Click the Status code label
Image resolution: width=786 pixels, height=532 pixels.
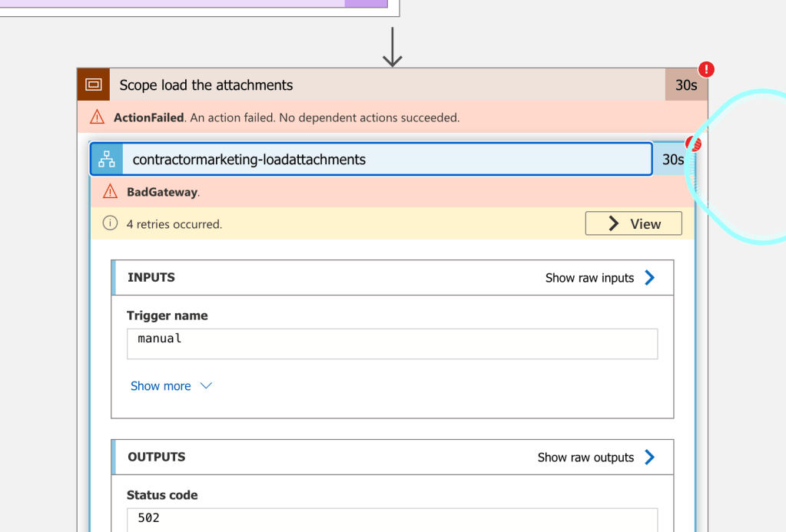(x=162, y=495)
